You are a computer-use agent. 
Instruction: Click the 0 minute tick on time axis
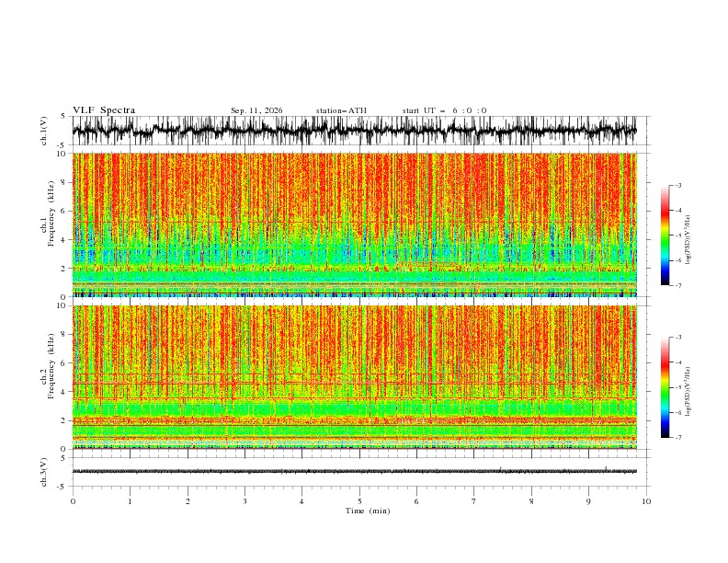click(73, 501)
